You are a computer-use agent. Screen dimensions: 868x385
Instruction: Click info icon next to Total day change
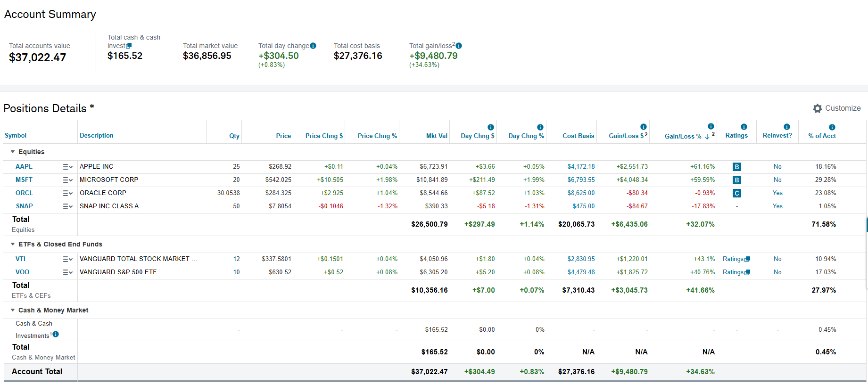(x=313, y=46)
